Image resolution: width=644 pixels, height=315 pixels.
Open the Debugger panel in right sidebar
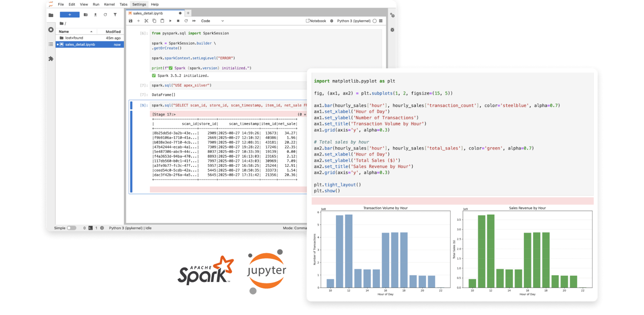tap(392, 30)
